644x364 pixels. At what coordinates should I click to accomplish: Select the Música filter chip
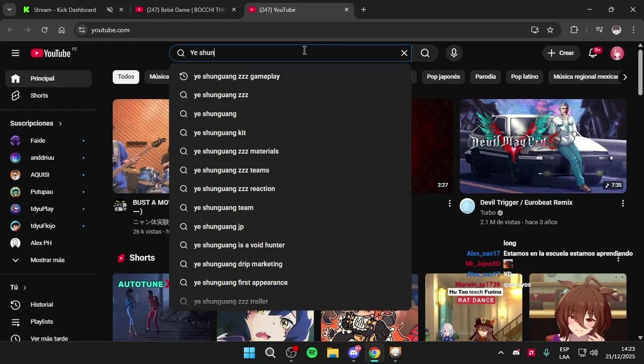[159, 77]
